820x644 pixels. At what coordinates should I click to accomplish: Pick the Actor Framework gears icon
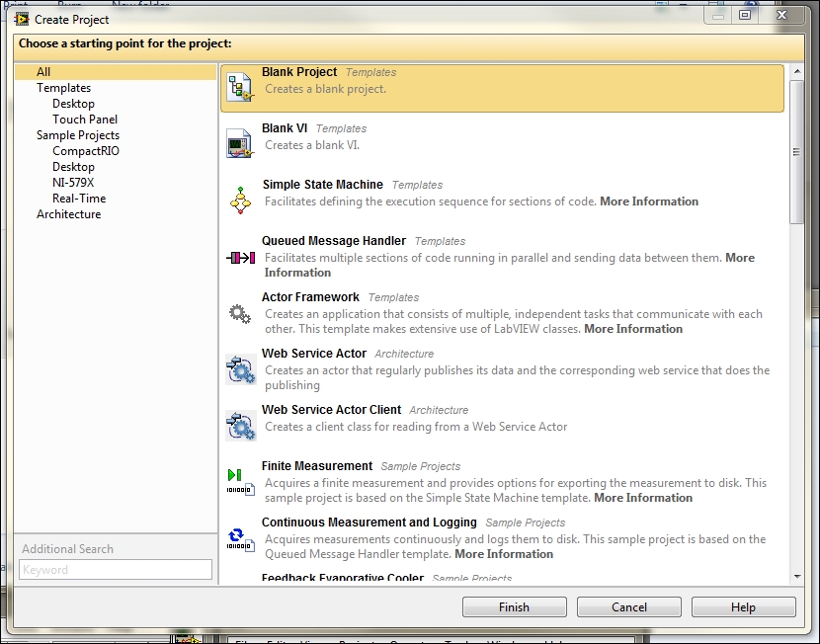tap(240, 314)
